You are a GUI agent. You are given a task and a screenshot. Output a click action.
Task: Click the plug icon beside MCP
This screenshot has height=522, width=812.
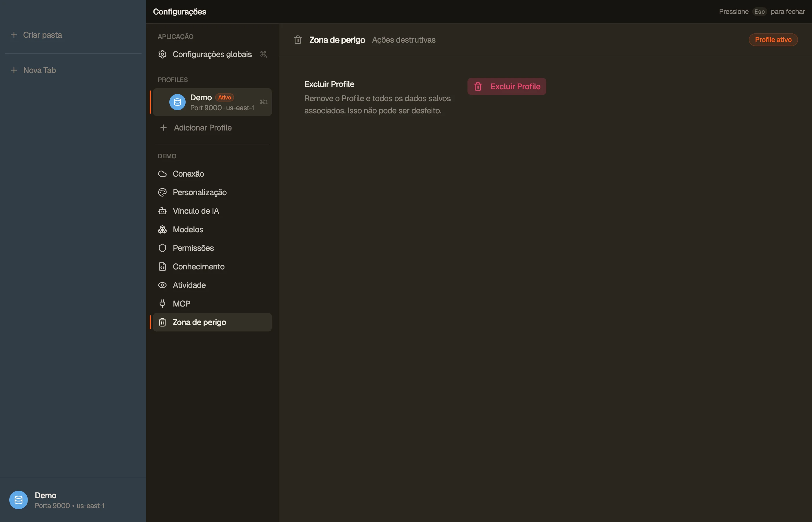(162, 304)
